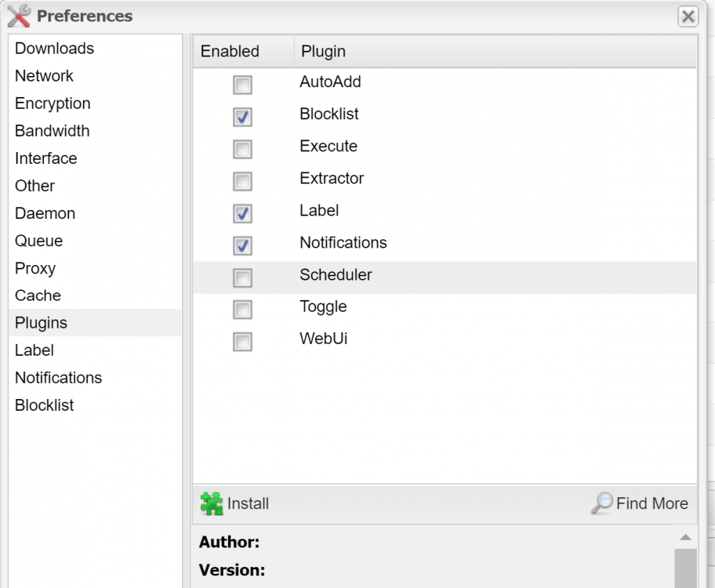Select the Cache category
Viewport: 715px width, 588px height.
click(x=95, y=295)
